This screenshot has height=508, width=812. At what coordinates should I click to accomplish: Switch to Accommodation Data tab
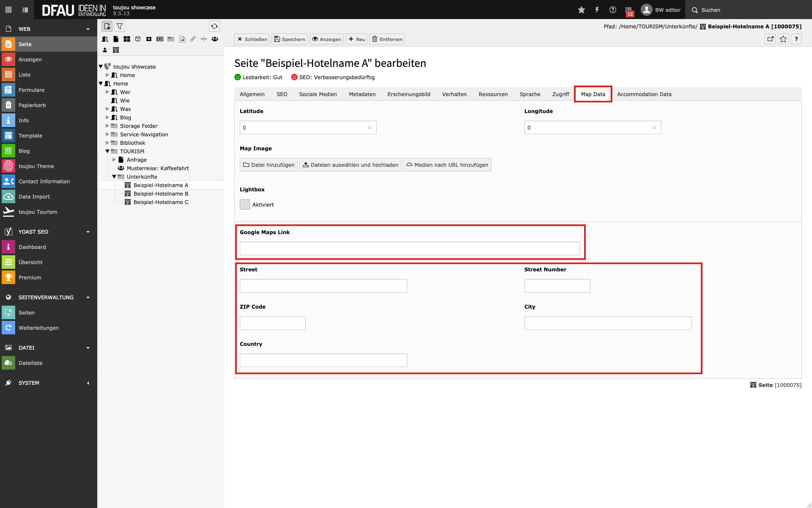tap(644, 94)
